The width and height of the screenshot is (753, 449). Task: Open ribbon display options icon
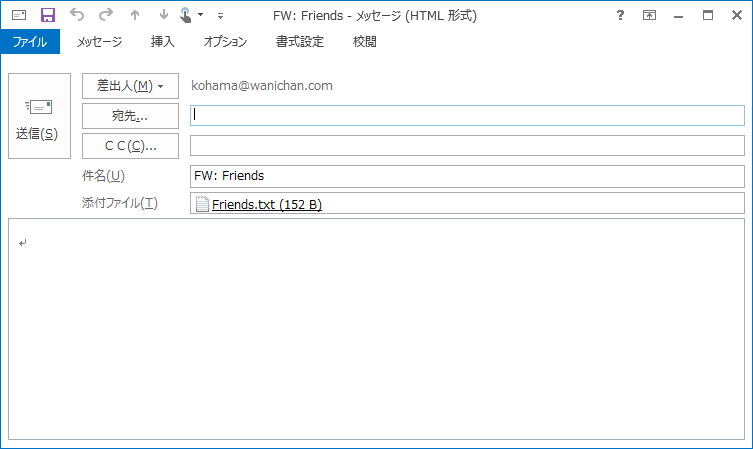tap(650, 16)
